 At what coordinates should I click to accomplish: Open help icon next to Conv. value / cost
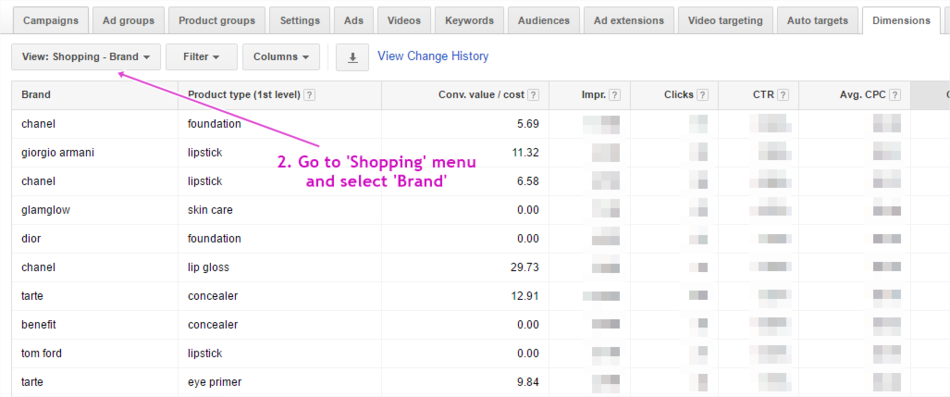[x=533, y=95]
